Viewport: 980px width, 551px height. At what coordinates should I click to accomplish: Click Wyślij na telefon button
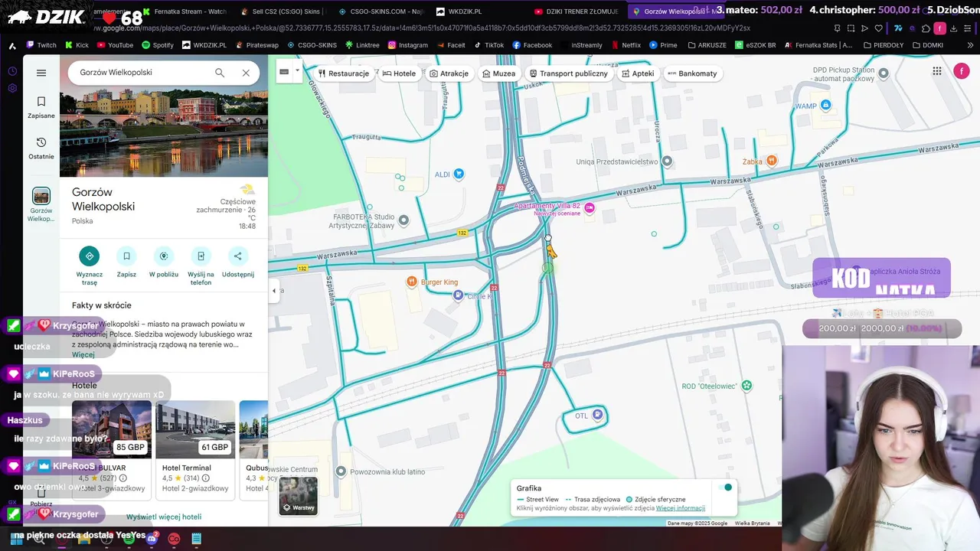pyautogui.click(x=201, y=265)
